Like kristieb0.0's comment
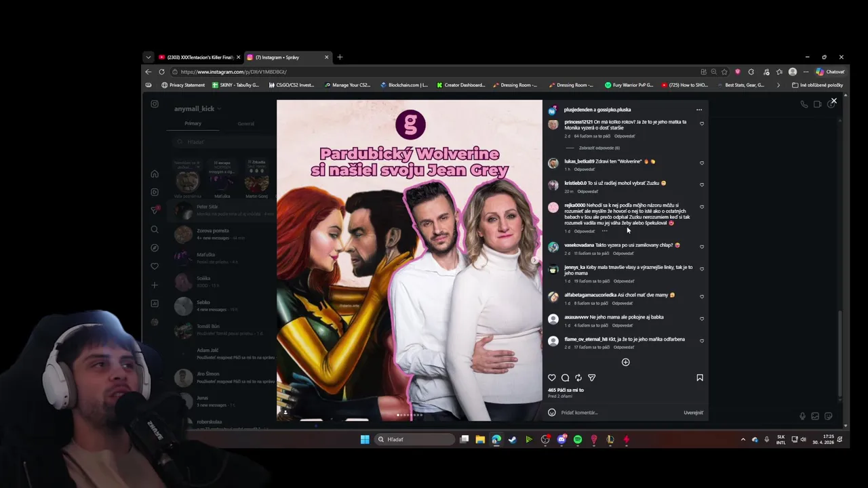This screenshot has height=488, width=868. point(702,184)
